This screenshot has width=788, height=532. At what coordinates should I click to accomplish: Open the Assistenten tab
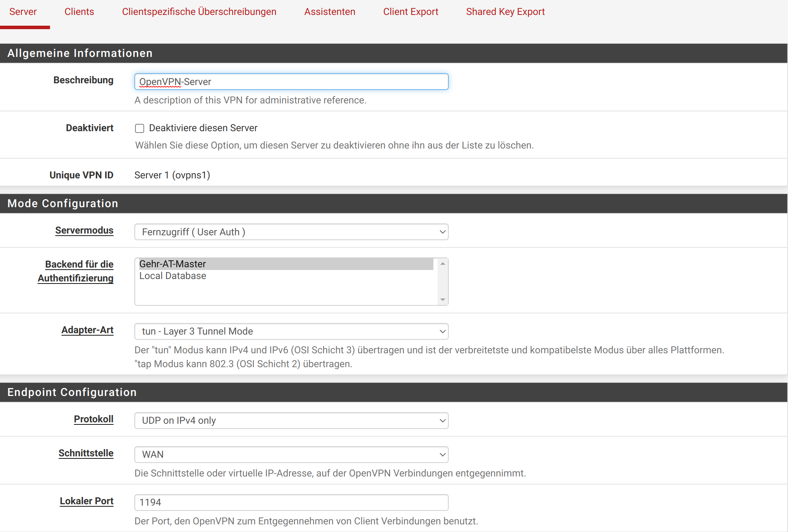click(330, 12)
